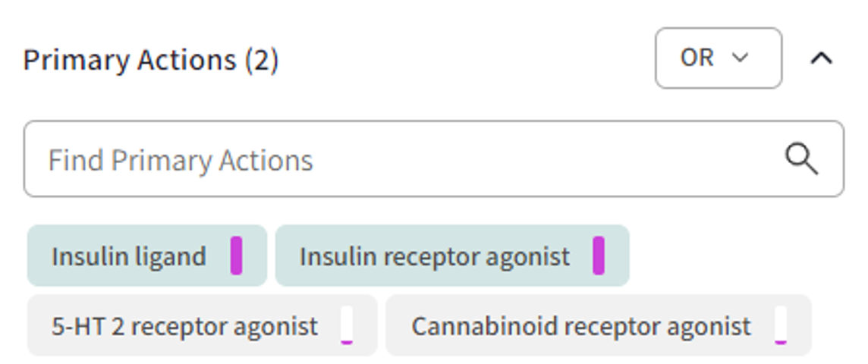Click the "Cannabinoid receptor agonist" text
This screenshot has height=364, width=868.
pyautogui.click(x=580, y=327)
